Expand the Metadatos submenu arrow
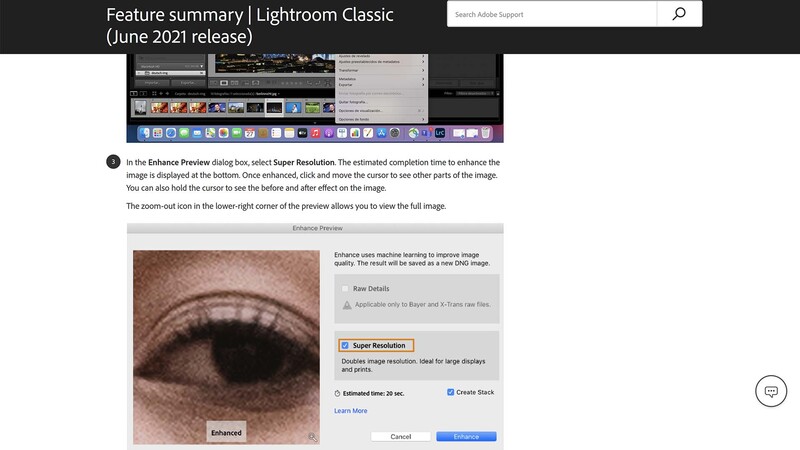The height and width of the screenshot is (450, 800). coord(423,79)
